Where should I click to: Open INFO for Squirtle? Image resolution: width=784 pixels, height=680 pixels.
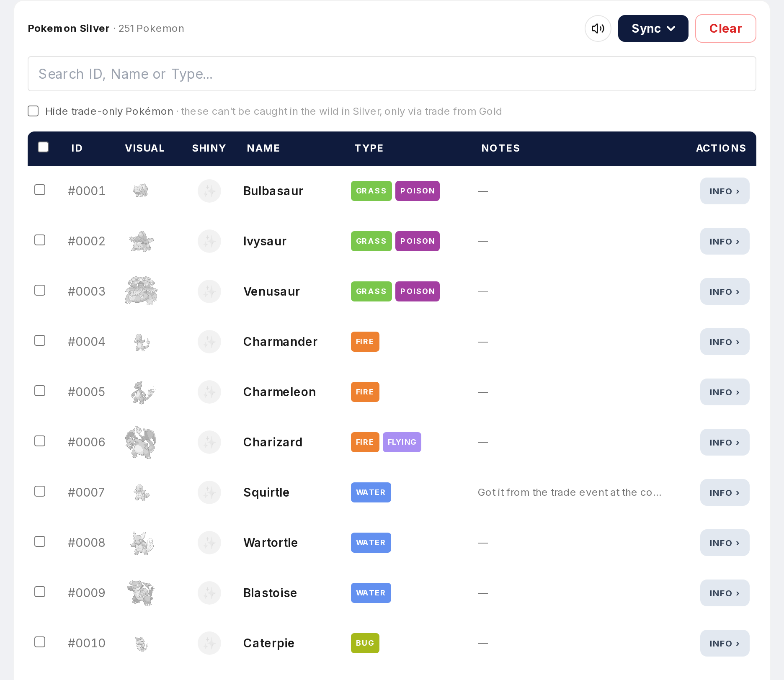(x=725, y=492)
